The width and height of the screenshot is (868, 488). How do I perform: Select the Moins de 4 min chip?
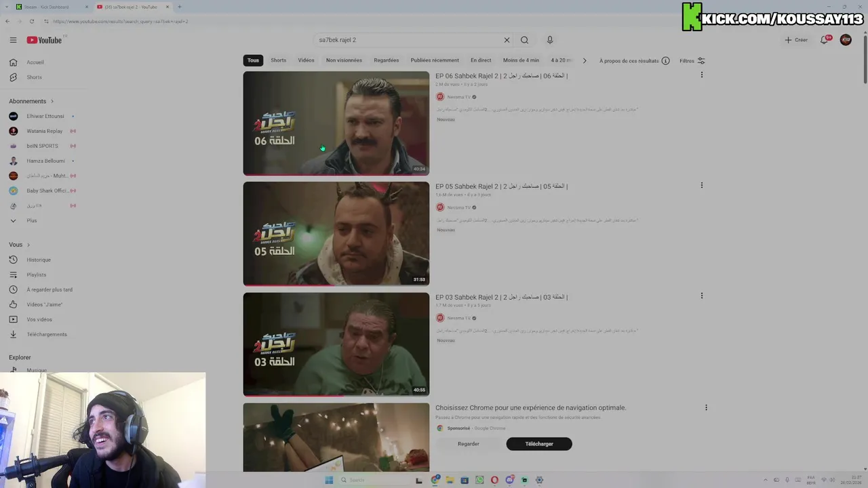(x=521, y=60)
